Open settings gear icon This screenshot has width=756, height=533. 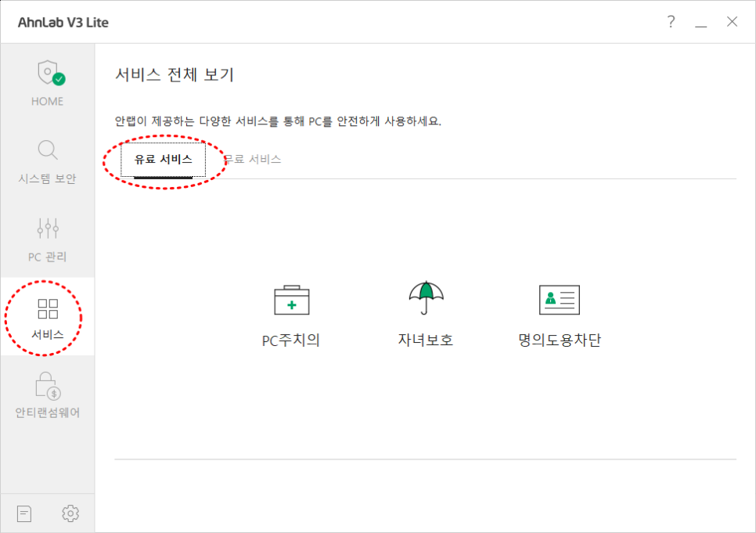70,513
